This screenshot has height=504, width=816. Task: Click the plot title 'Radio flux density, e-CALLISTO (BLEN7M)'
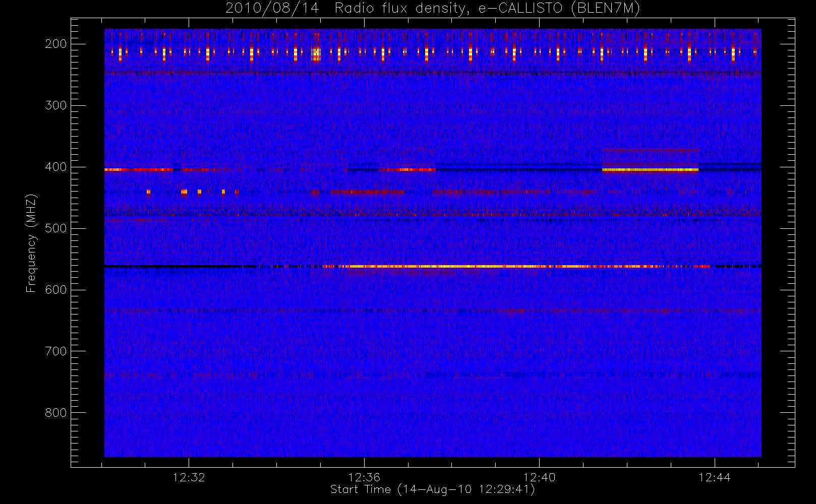[487, 9]
